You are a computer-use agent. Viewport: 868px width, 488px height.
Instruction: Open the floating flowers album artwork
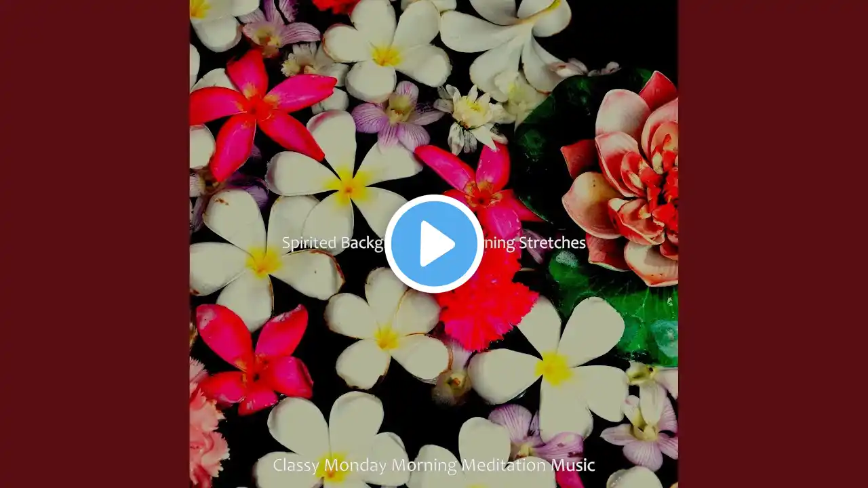(434, 244)
